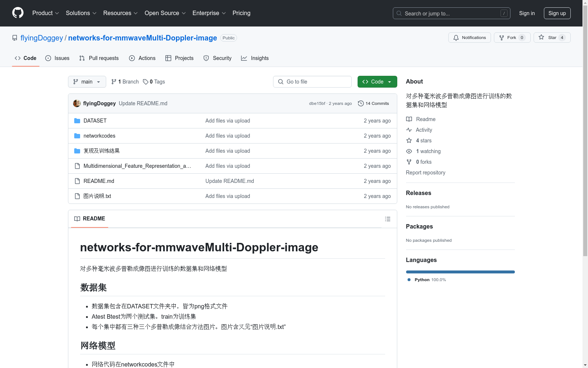This screenshot has width=588, height=368.
Task: View the 1 watching link
Action: pyautogui.click(x=423, y=151)
